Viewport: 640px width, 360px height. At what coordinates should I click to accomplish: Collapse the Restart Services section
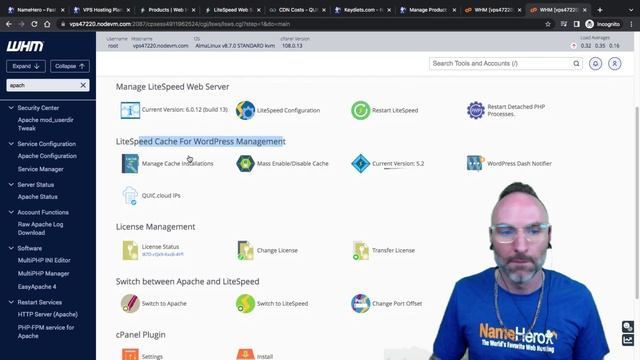point(11,302)
